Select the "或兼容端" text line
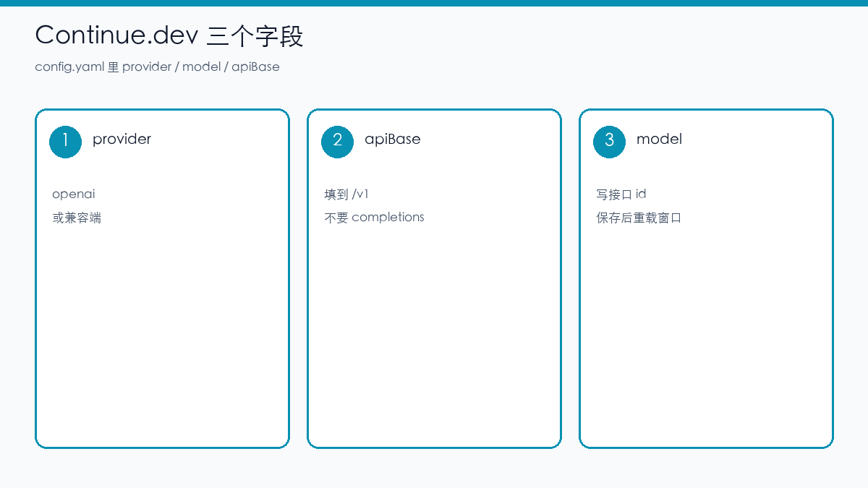Image resolution: width=868 pixels, height=488 pixels. point(77,218)
